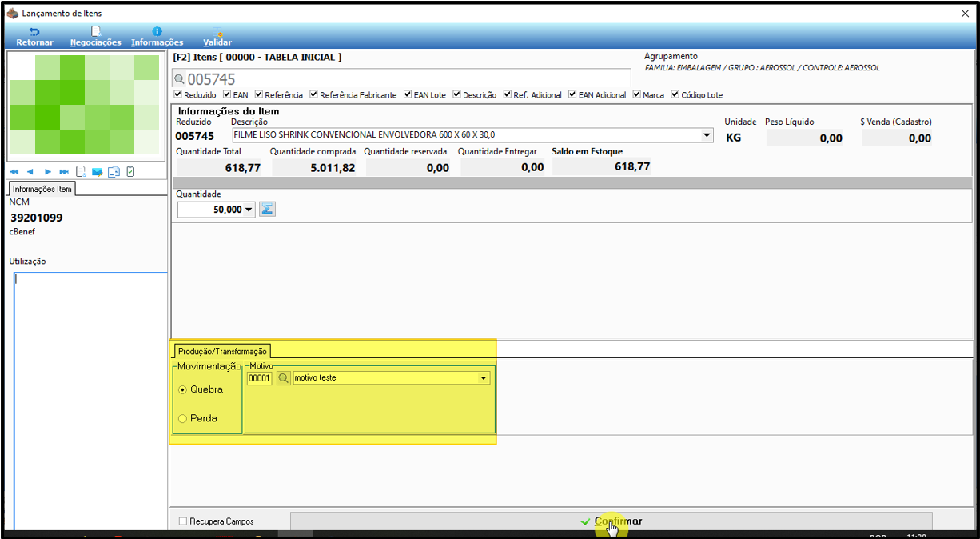Click the NCM value 39201099
980x539 pixels.
tap(36, 218)
